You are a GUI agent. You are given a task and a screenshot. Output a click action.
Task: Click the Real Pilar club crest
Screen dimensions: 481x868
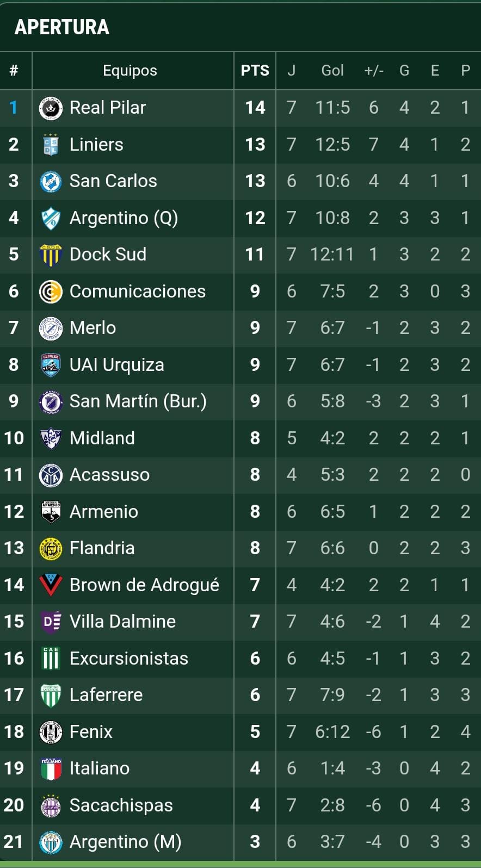point(51,108)
